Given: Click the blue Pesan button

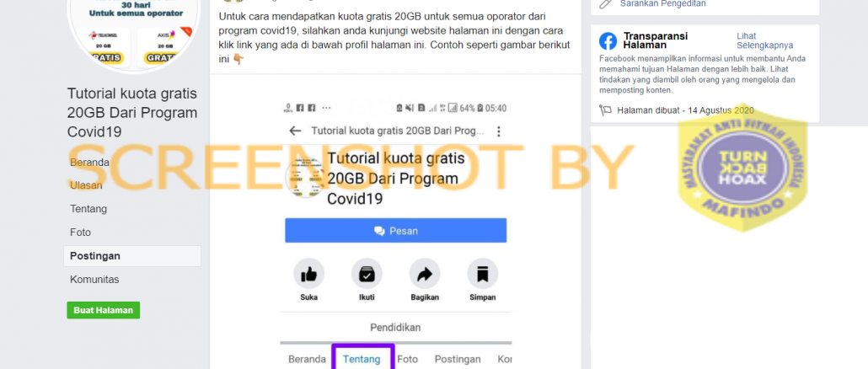Looking at the screenshot, I should point(396,231).
